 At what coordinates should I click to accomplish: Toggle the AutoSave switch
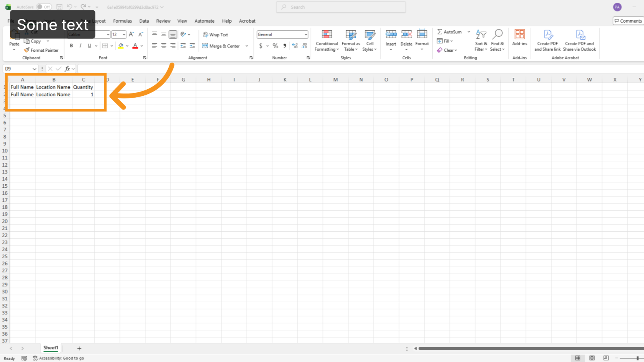(44, 7)
